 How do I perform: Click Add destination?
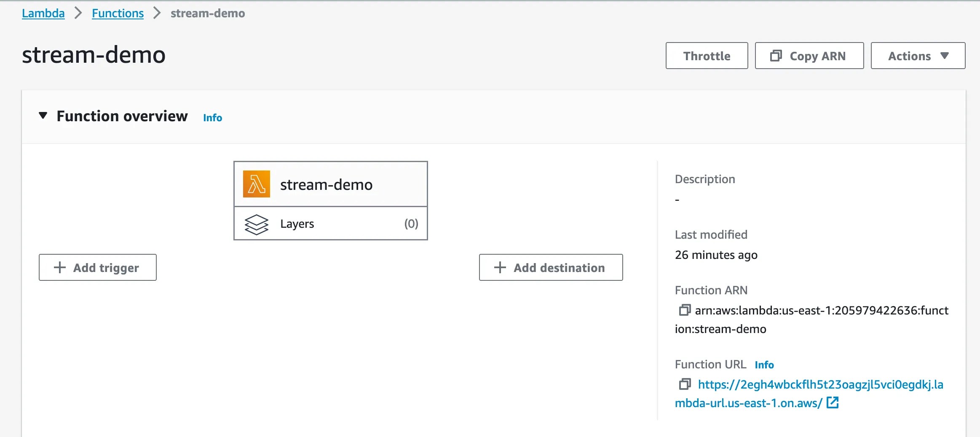click(x=550, y=267)
